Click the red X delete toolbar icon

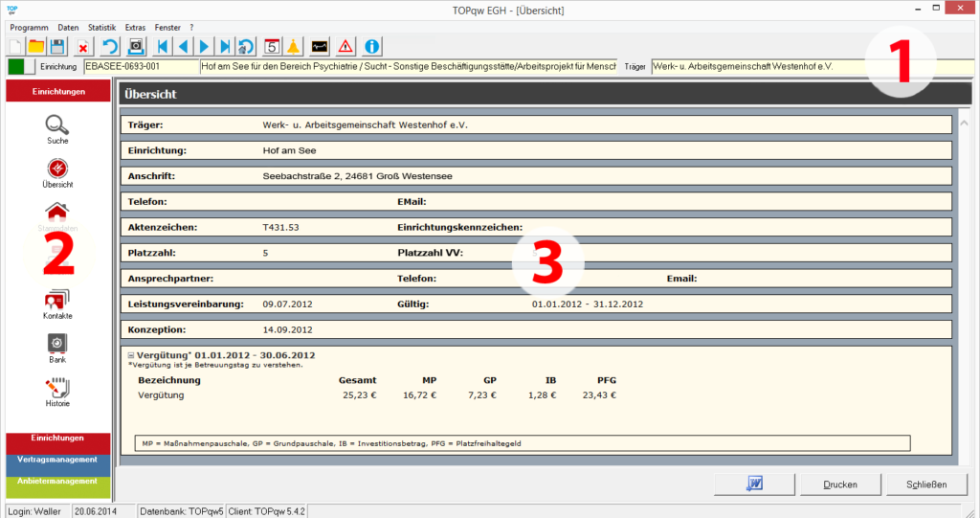[x=83, y=46]
